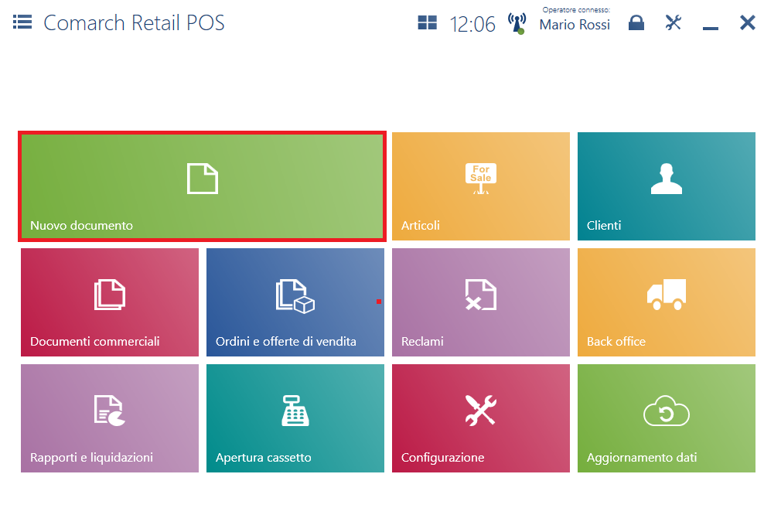
Task: Open the Clienti tile
Action: coord(667,186)
